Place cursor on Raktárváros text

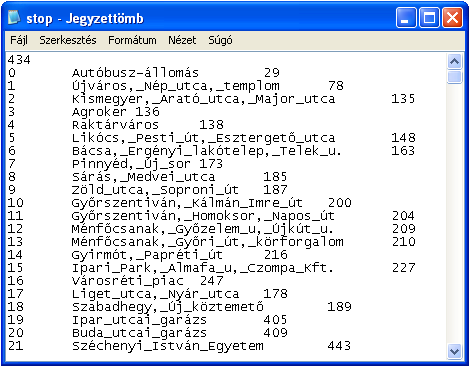(115, 125)
